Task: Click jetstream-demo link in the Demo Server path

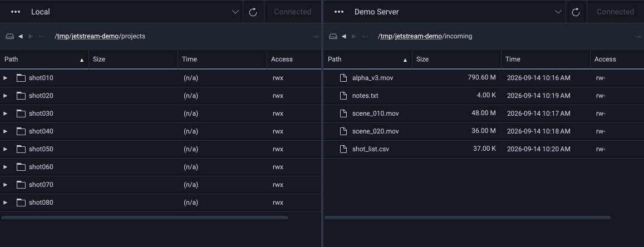Action: click(418, 36)
